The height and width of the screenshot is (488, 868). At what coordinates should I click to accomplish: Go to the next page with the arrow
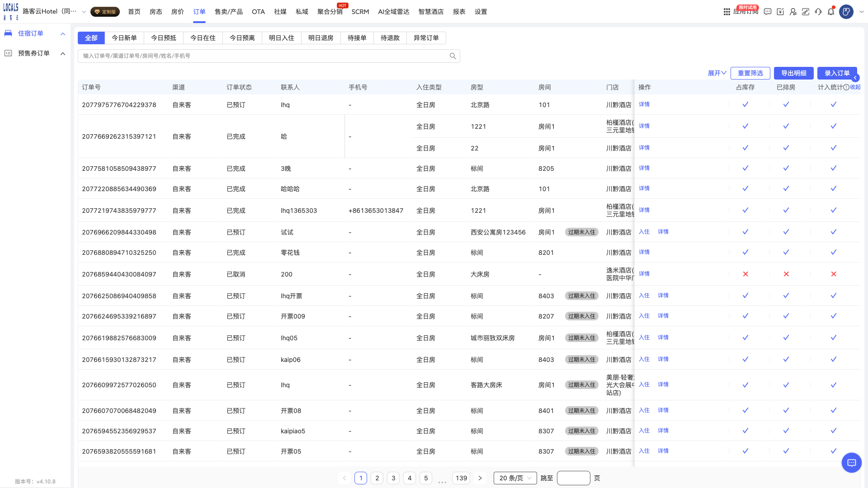pos(480,478)
